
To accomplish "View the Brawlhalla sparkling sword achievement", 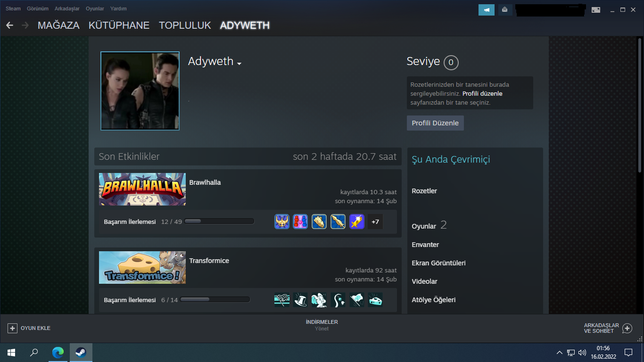I will pos(357,222).
